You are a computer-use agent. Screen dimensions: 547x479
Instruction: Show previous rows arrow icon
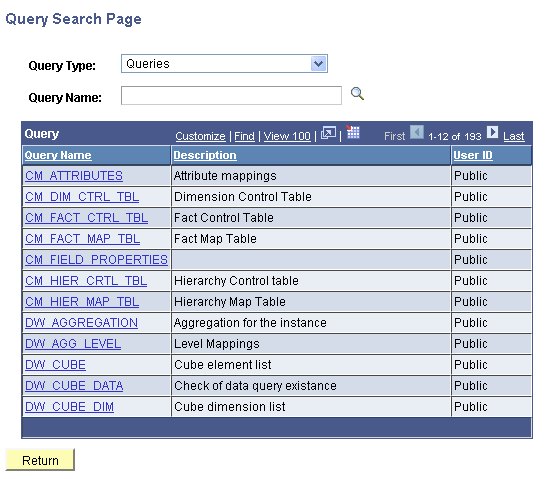click(417, 133)
